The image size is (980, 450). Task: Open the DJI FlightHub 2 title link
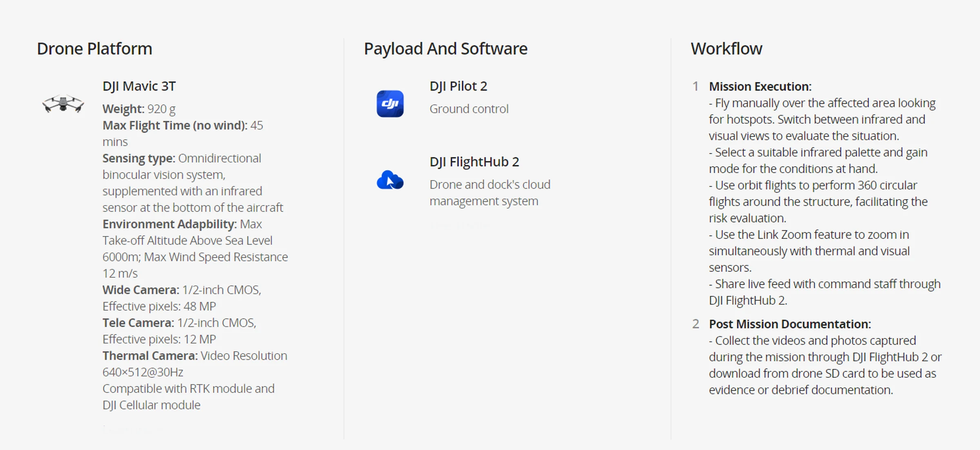474,162
